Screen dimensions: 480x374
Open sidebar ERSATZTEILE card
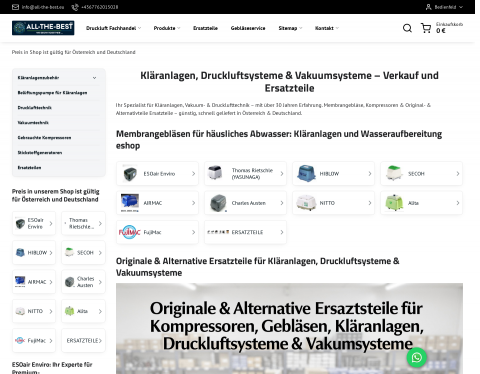coord(83,340)
